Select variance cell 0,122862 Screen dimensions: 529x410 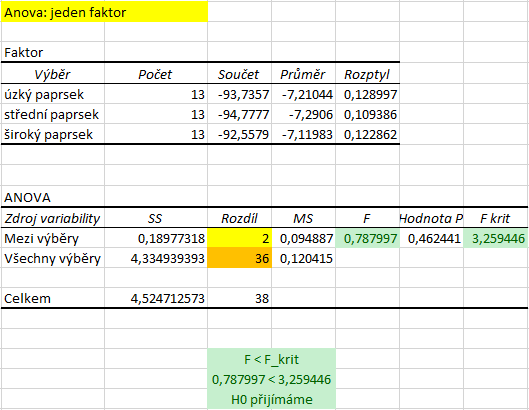(367, 134)
